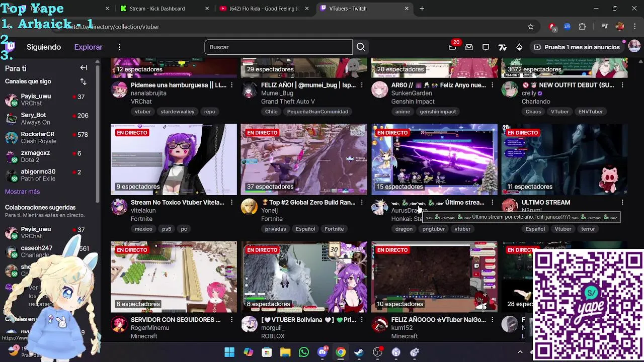The height and width of the screenshot is (362, 644).
Task: Switch to the Flo Rida Good Feeling tab
Action: tap(264, 9)
